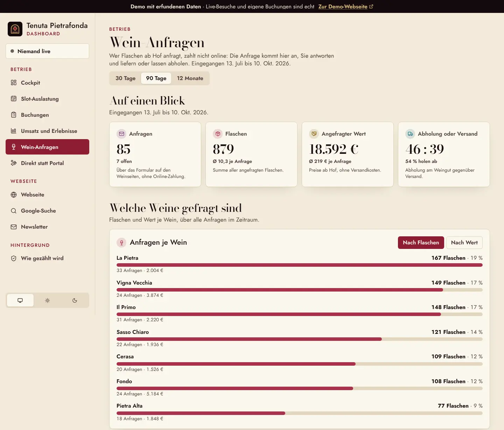The width and height of the screenshot is (504, 430).
Task: Click the external link icon in top banner
Action: [371, 6]
